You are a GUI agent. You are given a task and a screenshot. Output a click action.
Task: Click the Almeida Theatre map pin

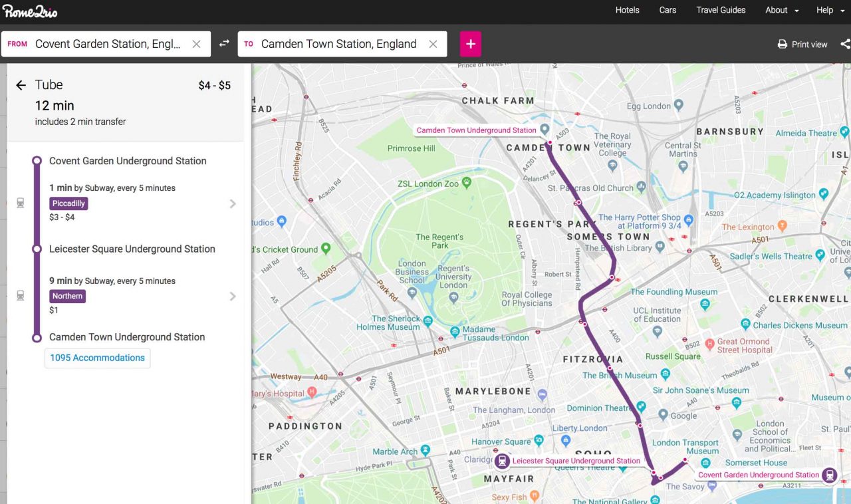(x=844, y=132)
